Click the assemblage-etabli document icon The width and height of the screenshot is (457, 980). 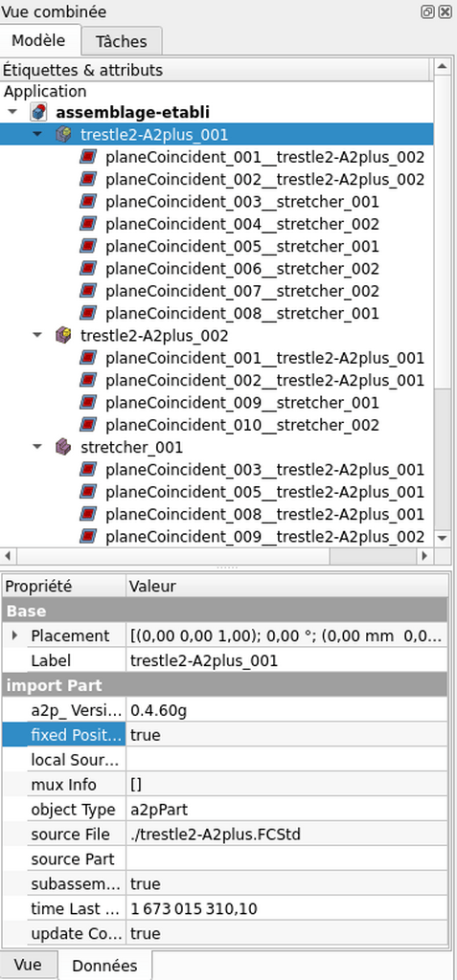[x=39, y=113]
